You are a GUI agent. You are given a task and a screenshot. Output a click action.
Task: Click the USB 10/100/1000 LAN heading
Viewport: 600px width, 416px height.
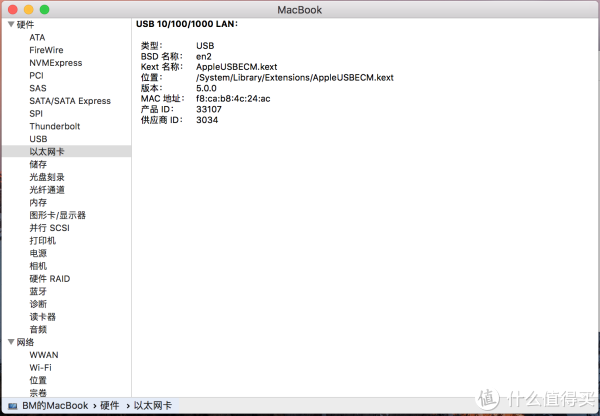(187, 24)
